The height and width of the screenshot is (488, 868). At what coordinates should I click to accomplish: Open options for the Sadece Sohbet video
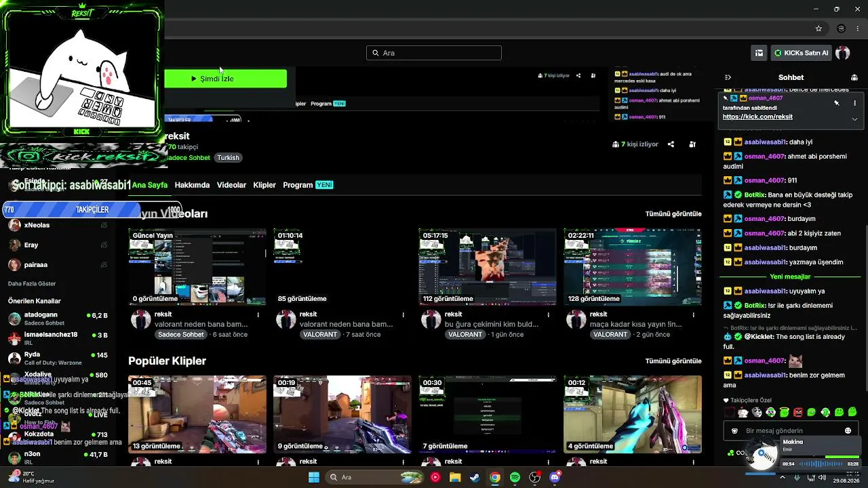pos(258,314)
